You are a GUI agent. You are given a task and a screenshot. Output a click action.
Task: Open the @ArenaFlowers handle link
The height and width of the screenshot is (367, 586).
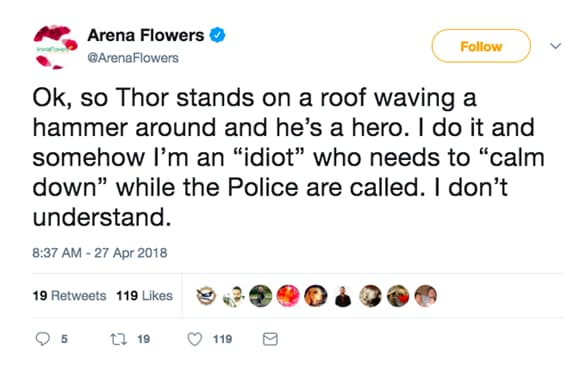[x=133, y=58]
